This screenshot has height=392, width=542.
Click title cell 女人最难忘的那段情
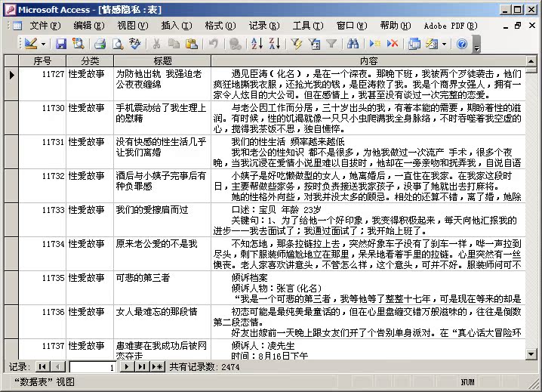coord(162,322)
